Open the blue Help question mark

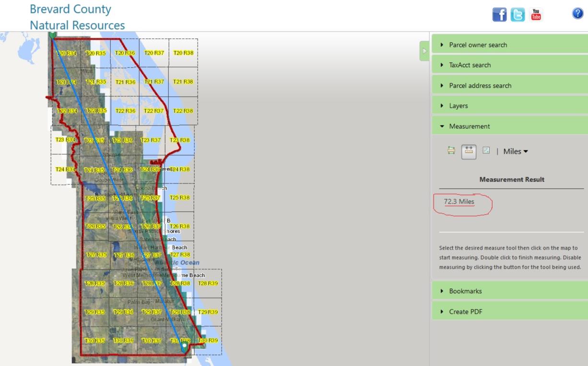tap(578, 13)
